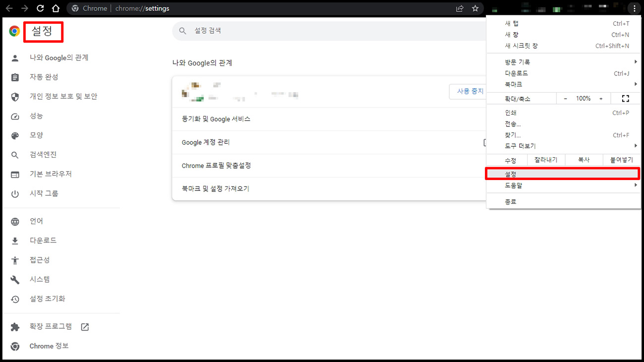Select the globe icon for 언어

pyautogui.click(x=15, y=222)
